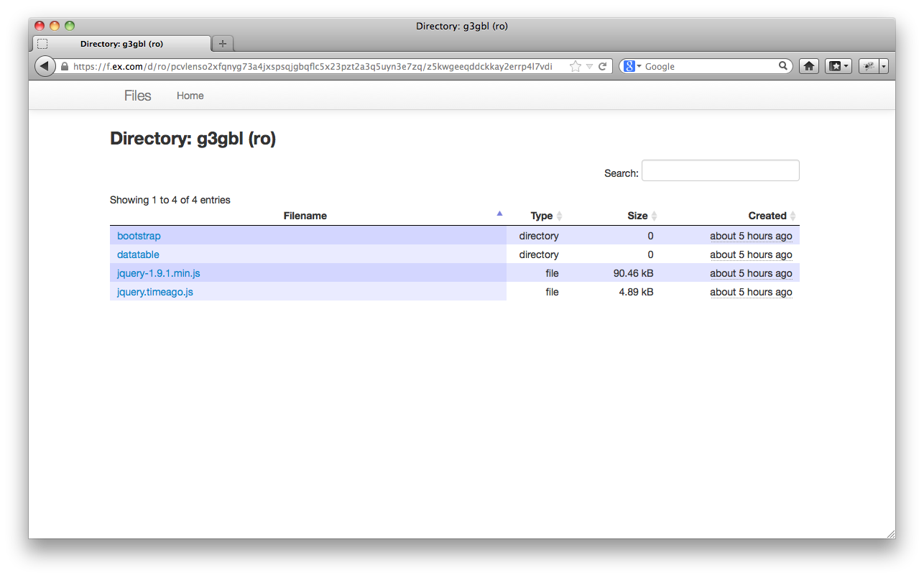Open the jquery-1.9.1.min.js file link
Image resolution: width=924 pixels, height=578 pixels.
click(159, 273)
